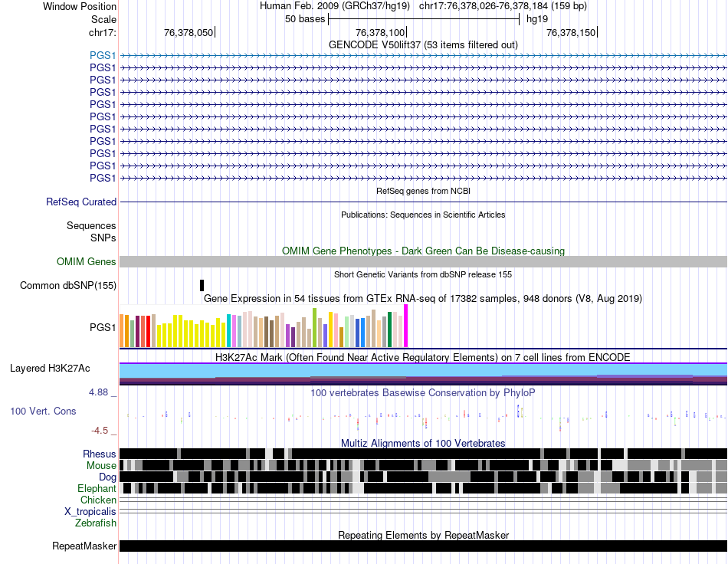The width and height of the screenshot is (728, 564).
Task: Select the Mouse alignment label
Action: 101,466
